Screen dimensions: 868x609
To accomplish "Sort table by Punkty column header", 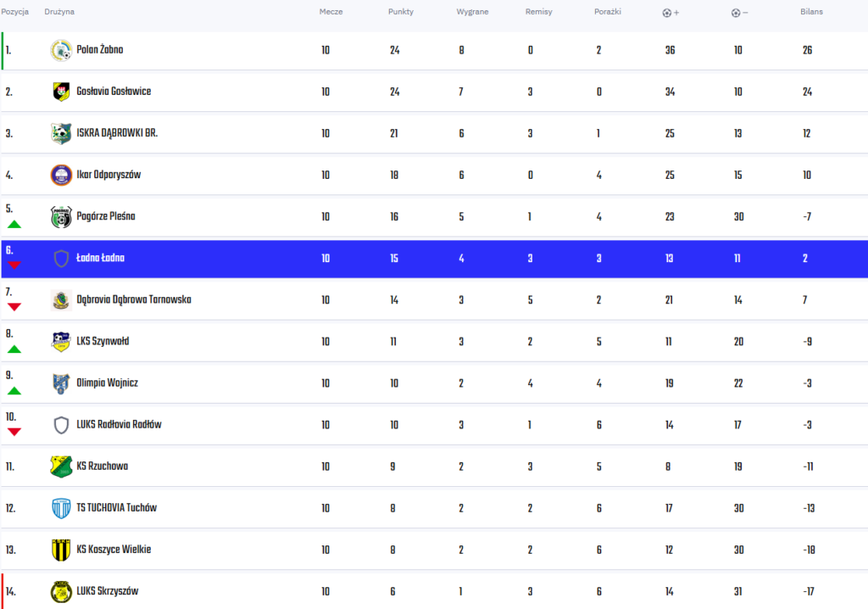I will (401, 13).
